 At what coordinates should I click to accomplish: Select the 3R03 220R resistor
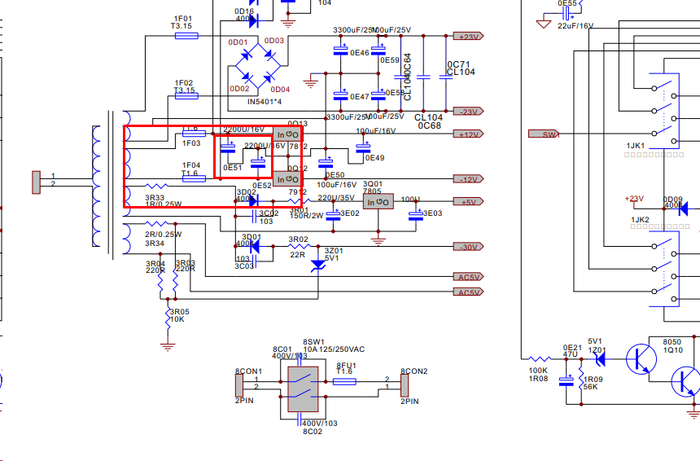coord(175,281)
